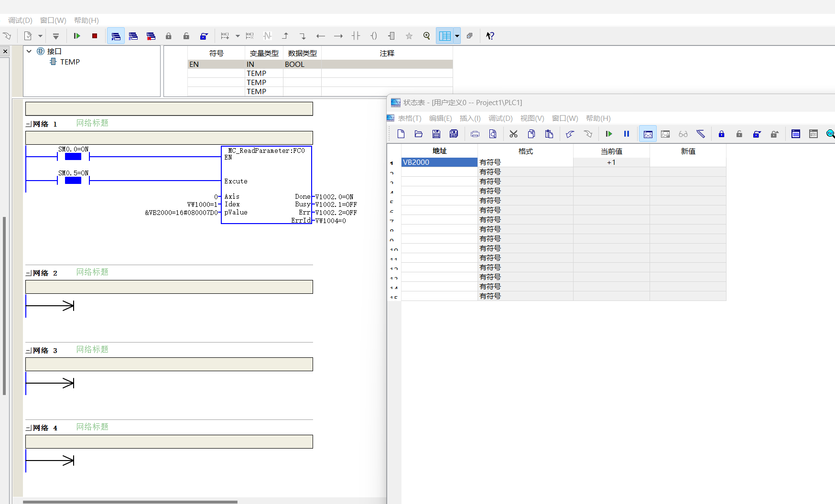Click the delete network icon
This screenshot has width=835, height=504.
(249, 36)
